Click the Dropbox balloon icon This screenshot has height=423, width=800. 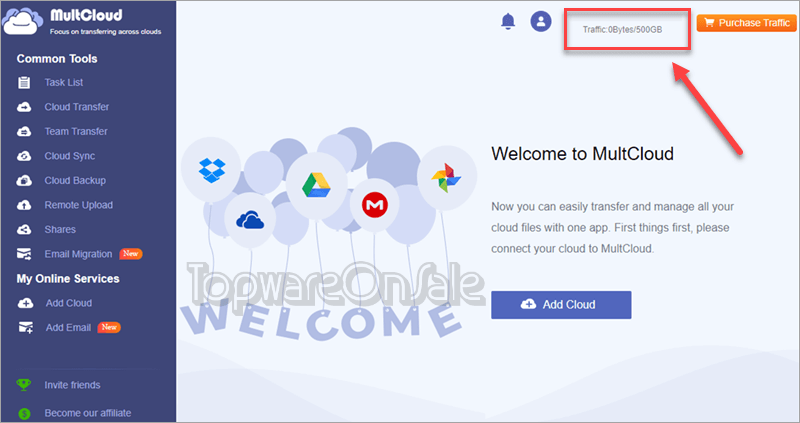pos(211,170)
